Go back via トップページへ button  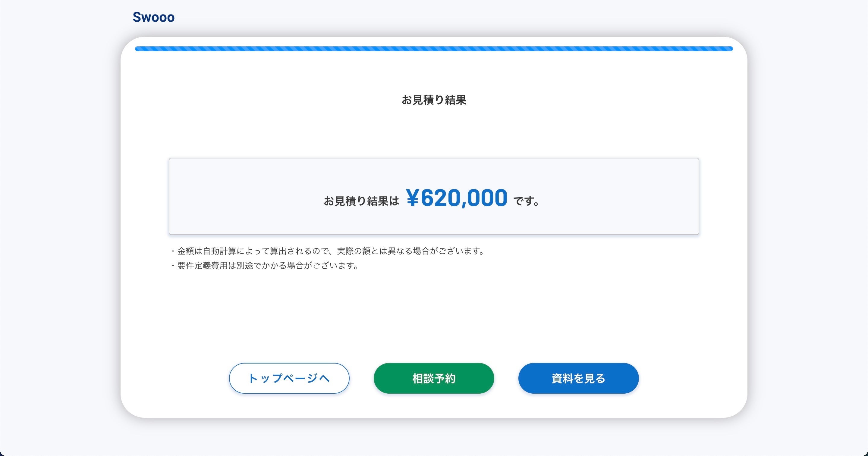click(x=289, y=378)
